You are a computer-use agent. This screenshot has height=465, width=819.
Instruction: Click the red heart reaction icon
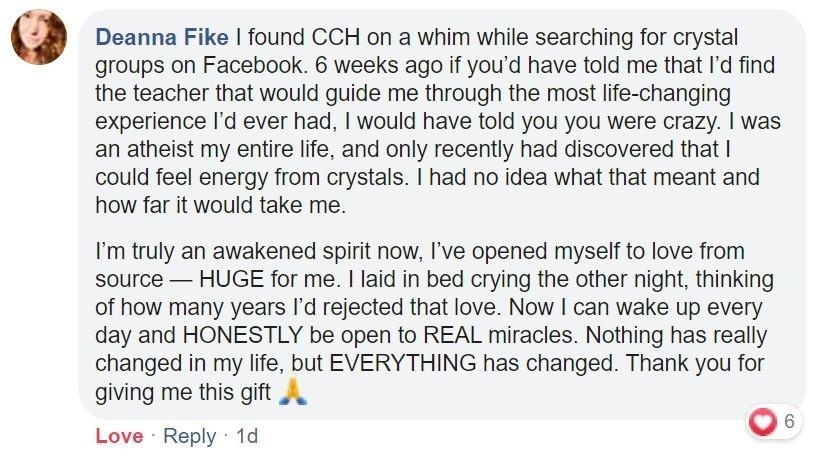[x=763, y=421]
